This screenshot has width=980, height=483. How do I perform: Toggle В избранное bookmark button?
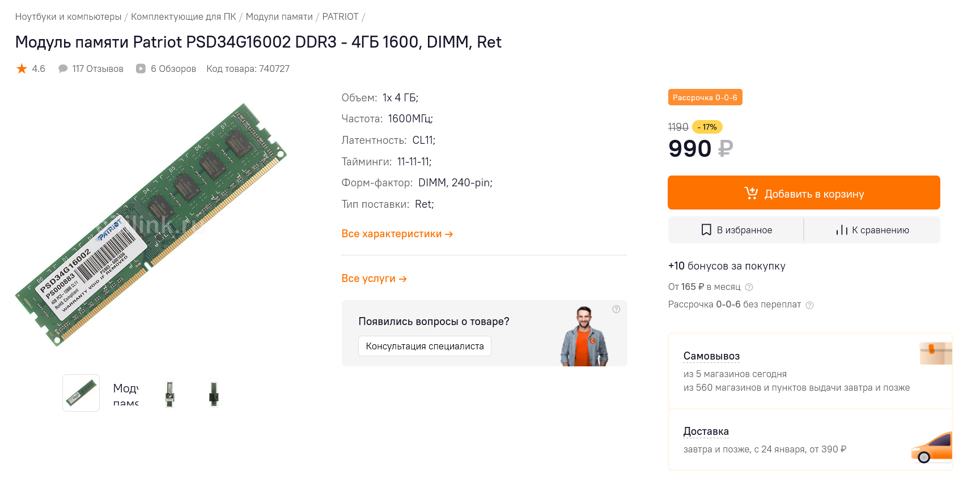pyautogui.click(x=736, y=230)
